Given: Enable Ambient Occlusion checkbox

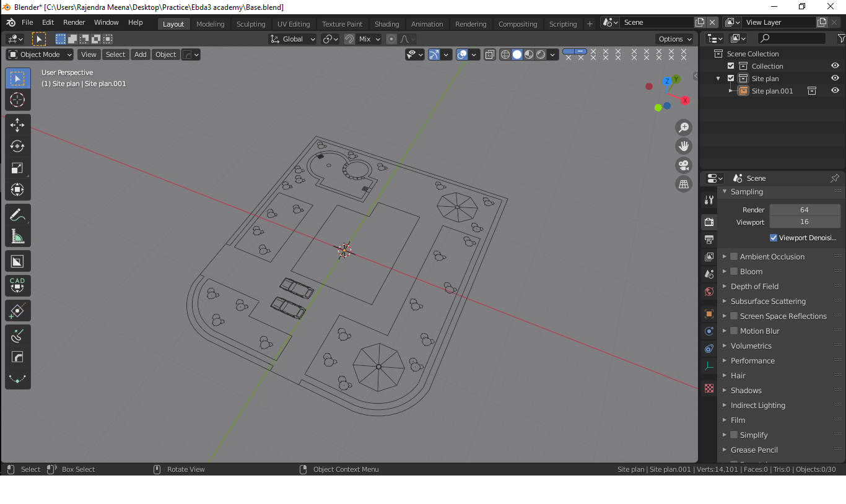Looking at the screenshot, I should pyautogui.click(x=734, y=256).
